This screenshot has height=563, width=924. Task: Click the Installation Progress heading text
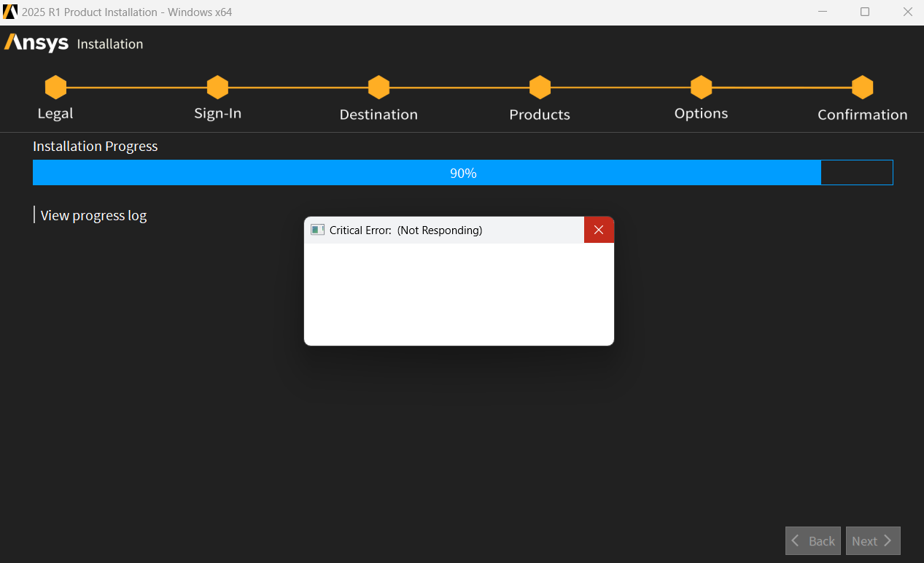pyautogui.click(x=96, y=146)
